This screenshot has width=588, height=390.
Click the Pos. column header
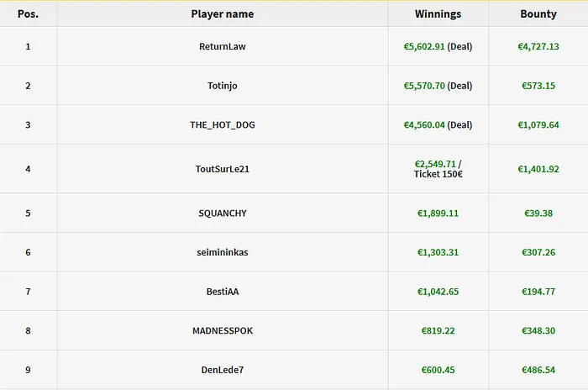pyautogui.click(x=28, y=14)
